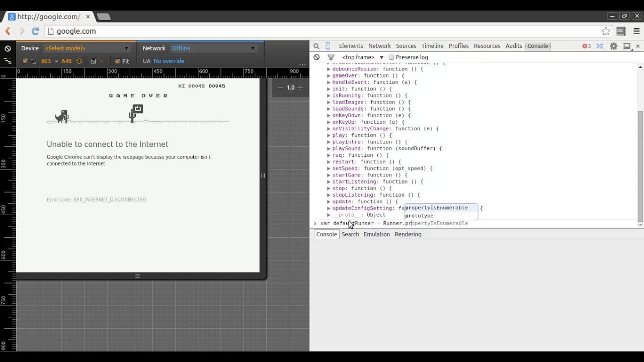Image resolution: width=644 pixels, height=362 pixels.
Task: Open the Sources panel
Action: pyautogui.click(x=406, y=46)
